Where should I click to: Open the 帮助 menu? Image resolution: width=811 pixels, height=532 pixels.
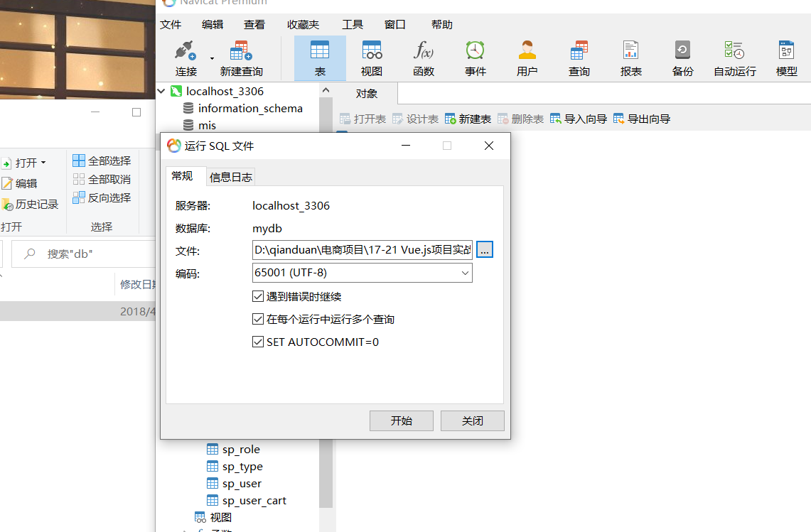442,24
